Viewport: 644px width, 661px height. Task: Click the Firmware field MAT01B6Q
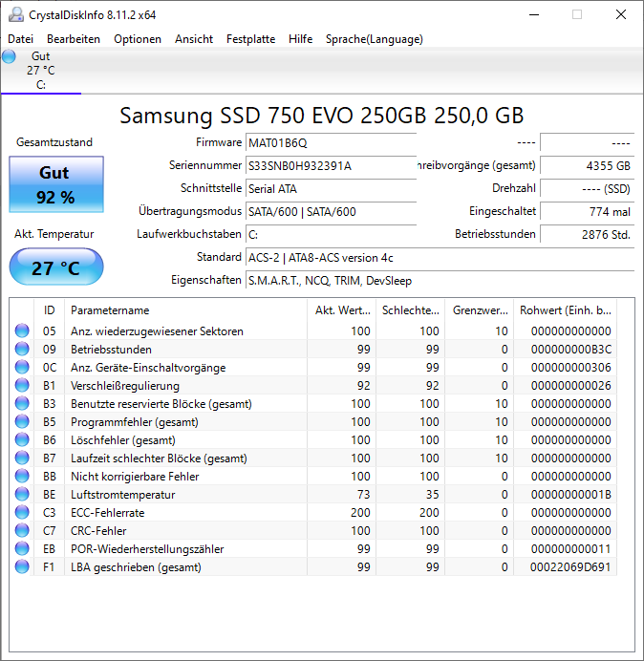point(331,143)
